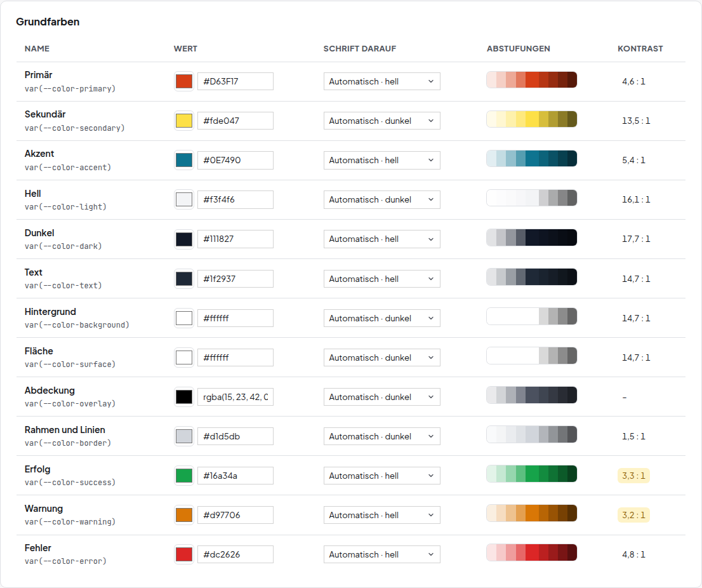This screenshot has width=702, height=588.
Task: Click the red Fehler color swatch
Action: tap(184, 554)
